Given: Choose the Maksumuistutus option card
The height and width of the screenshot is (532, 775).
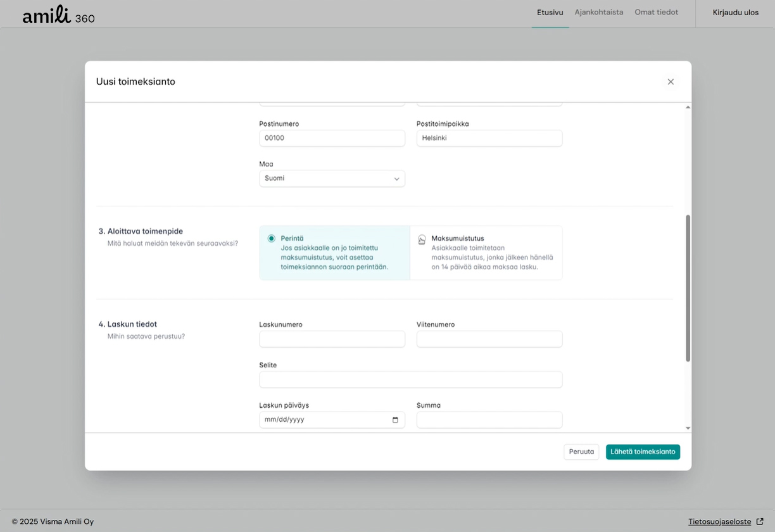Looking at the screenshot, I should (x=486, y=253).
